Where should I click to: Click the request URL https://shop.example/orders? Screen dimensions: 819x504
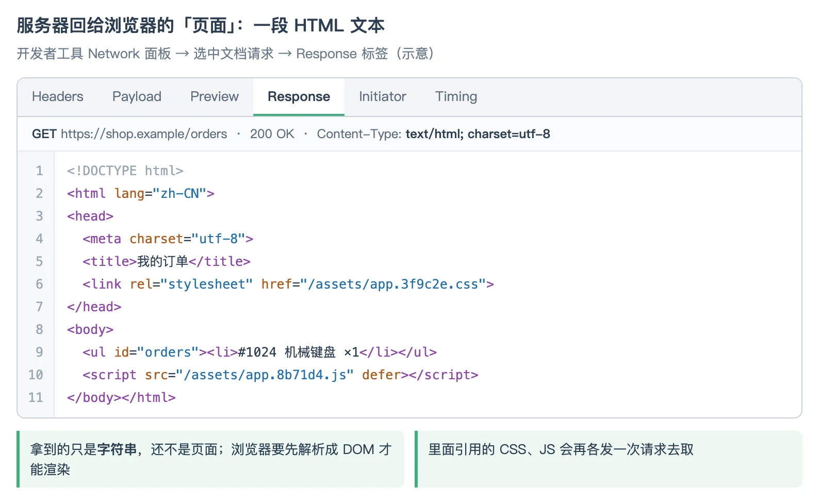144,134
